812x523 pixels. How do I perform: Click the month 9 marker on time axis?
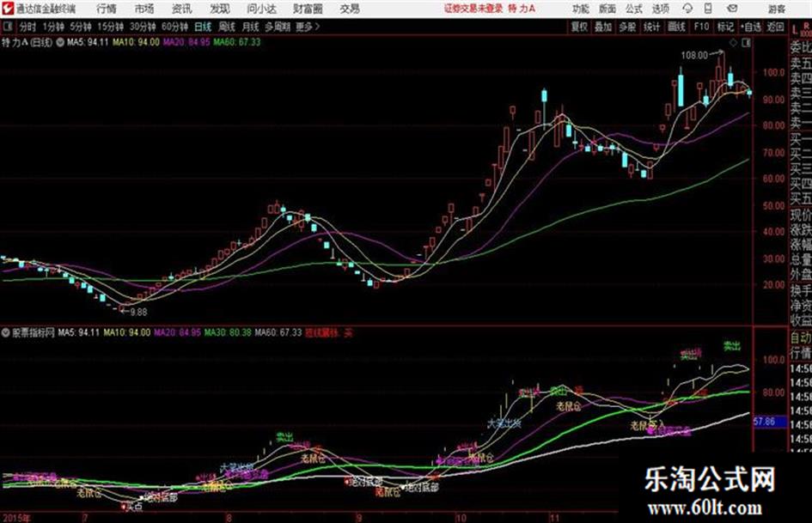(x=358, y=518)
